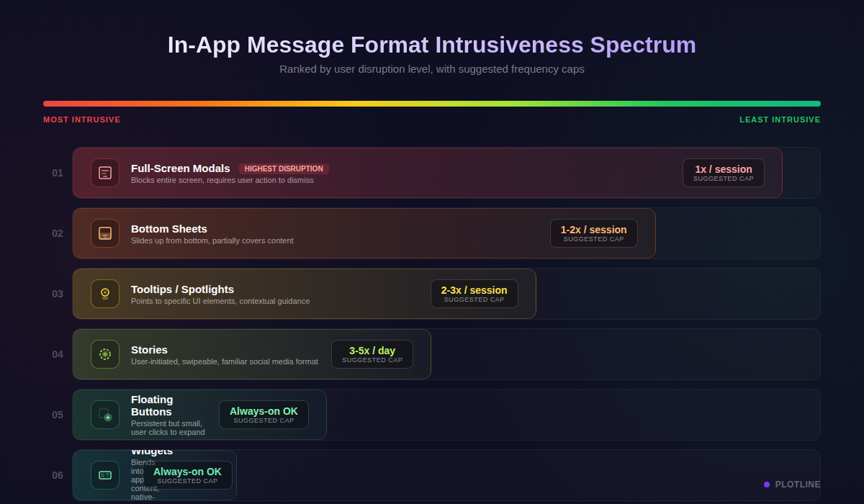Click the Bottom Sheets icon

coord(105,233)
